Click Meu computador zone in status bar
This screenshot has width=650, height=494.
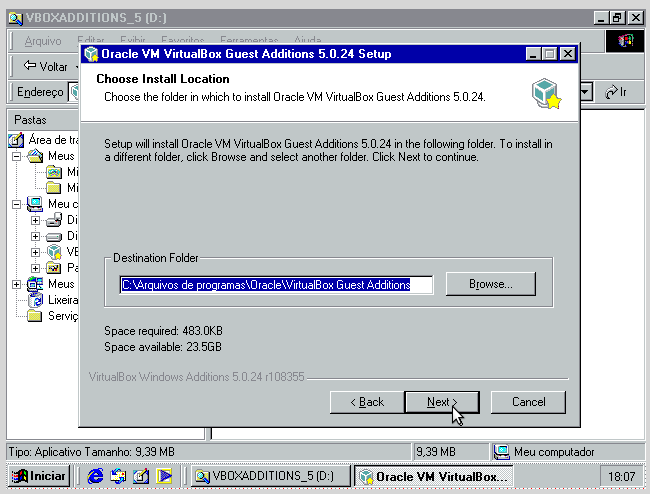[x=569, y=452]
